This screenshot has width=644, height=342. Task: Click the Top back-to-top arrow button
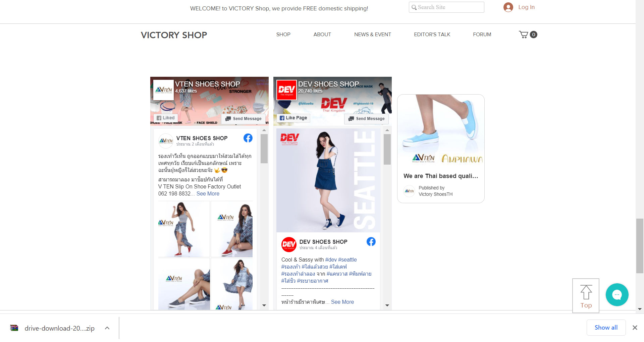pyautogui.click(x=586, y=296)
